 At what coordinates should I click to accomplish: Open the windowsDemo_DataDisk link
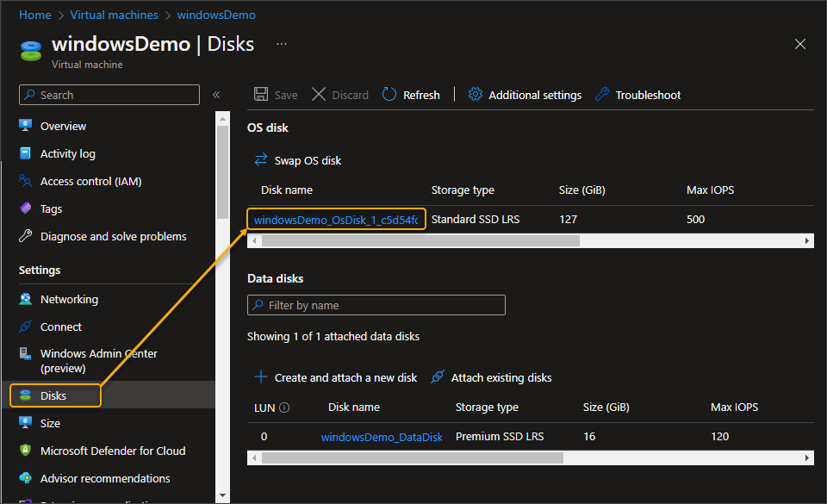[x=382, y=437]
